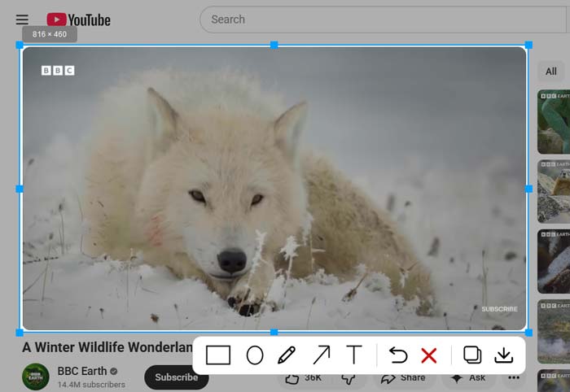Focus the YouTube Search field

click(384, 20)
